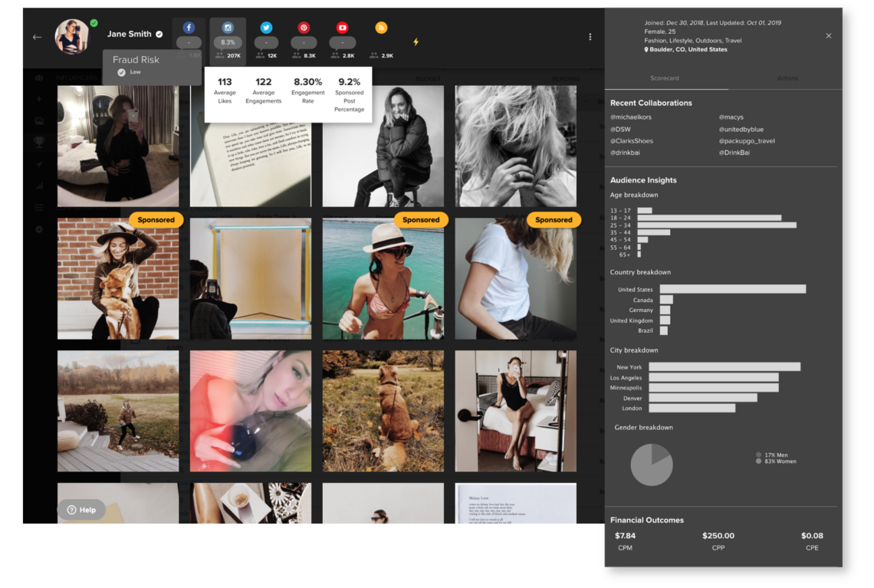Open the trophy campaigns section in sidebar
The image size is (874, 588).
click(x=38, y=143)
